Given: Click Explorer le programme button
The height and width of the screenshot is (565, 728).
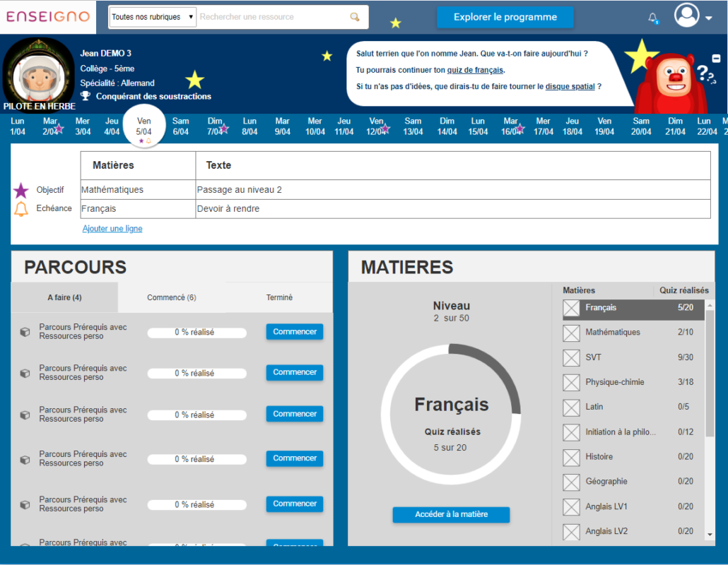Looking at the screenshot, I should pos(505,17).
